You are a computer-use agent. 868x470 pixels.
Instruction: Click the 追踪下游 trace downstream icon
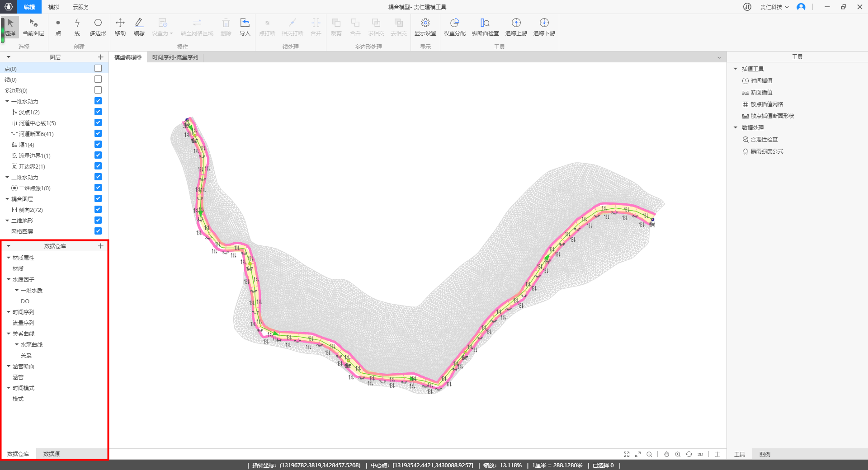(544, 27)
